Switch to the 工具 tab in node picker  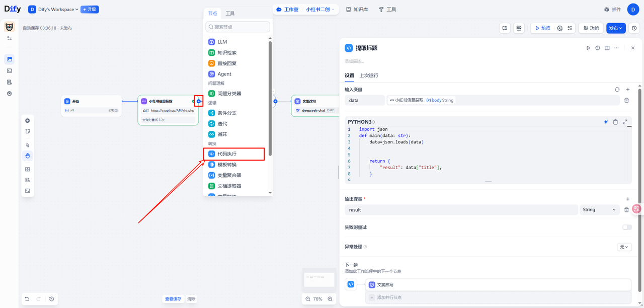(x=229, y=13)
